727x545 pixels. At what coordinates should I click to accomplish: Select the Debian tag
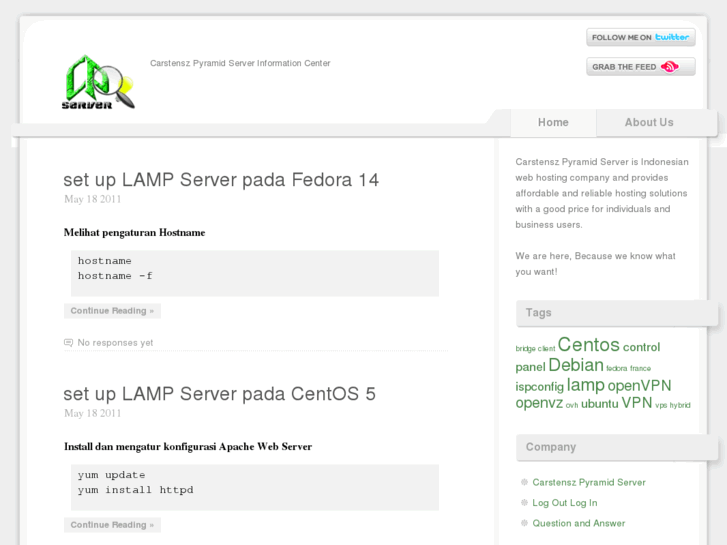point(575,366)
